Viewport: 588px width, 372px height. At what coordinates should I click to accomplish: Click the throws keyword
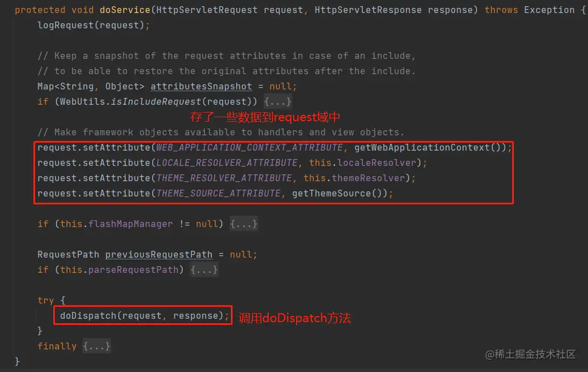pyautogui.click(x=501, y=10)
